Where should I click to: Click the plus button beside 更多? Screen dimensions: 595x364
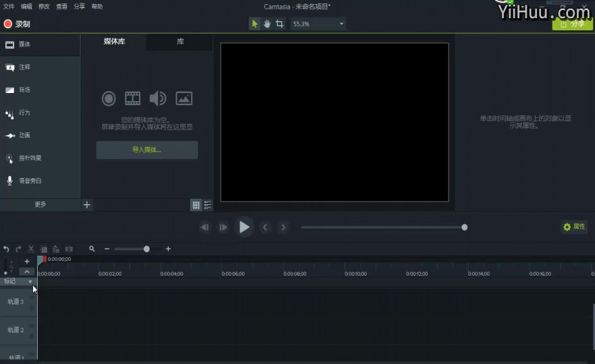(x=87, y=205)
